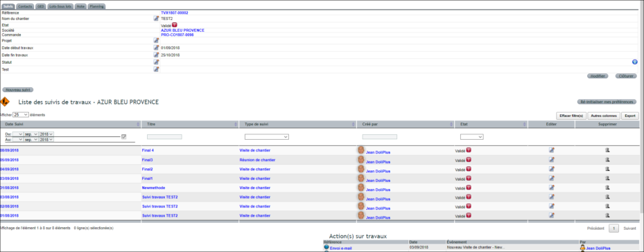
Task: Go to Suivant page
Action: 629,228
